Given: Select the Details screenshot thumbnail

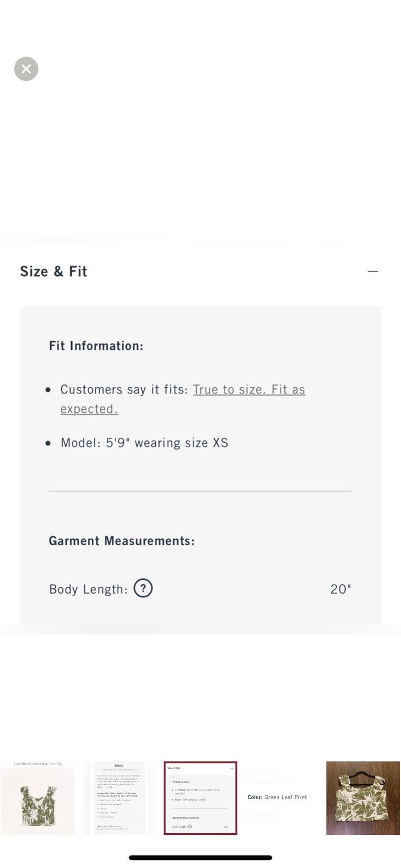Looking at the screenshot, I should click(119, 797).
